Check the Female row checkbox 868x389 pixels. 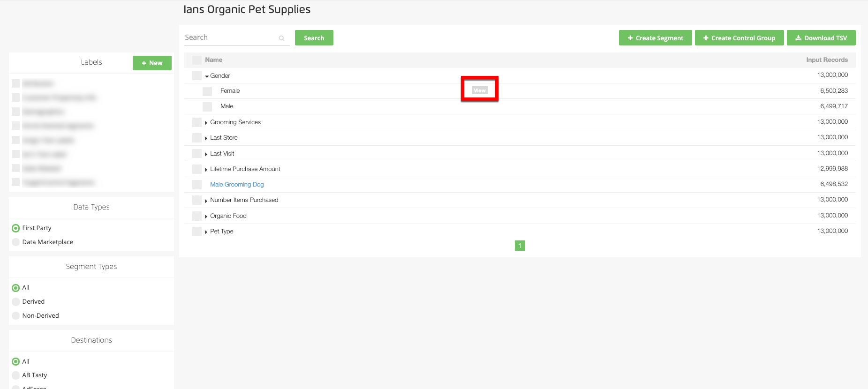[207, 91]
